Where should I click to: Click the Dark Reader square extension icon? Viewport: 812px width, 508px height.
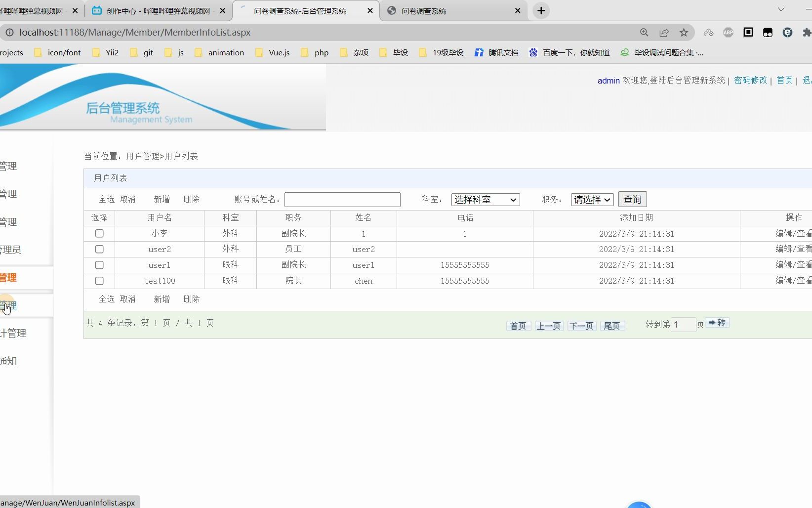coord(748,32)
